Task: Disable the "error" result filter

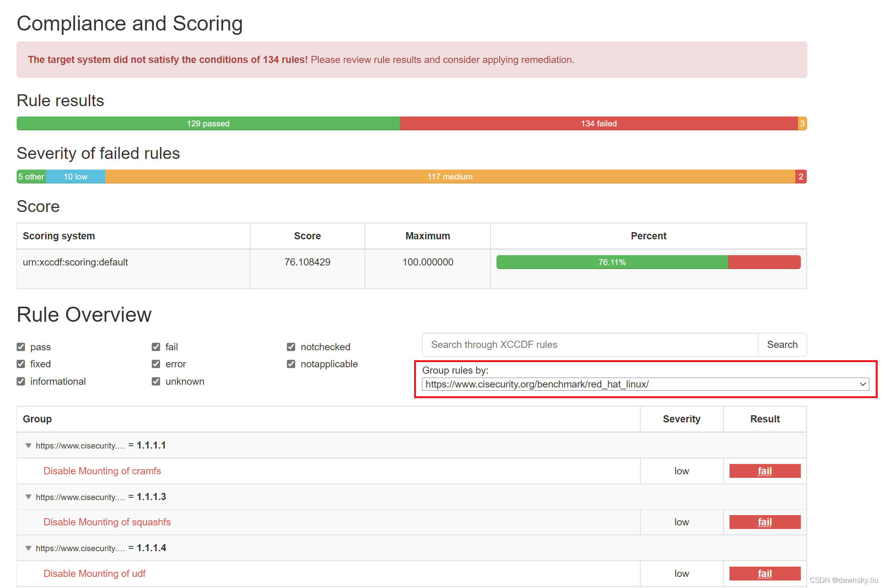Action: [x=156, y=364]
